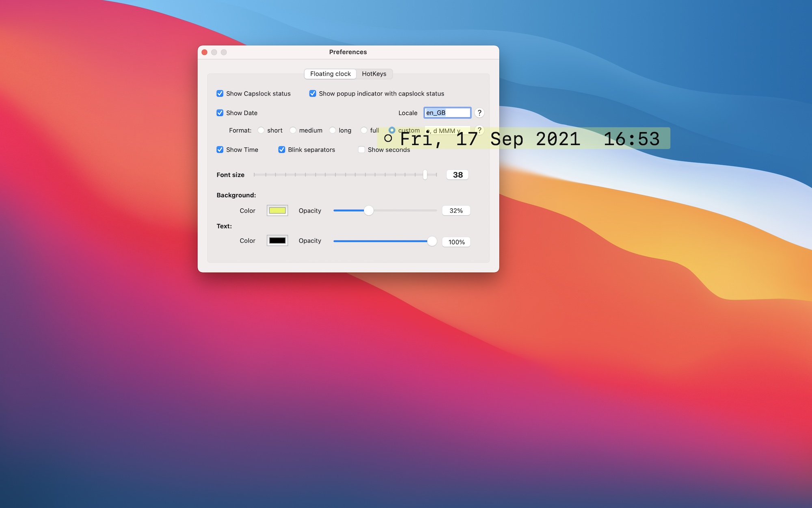Screen dimensions: 812x508
Task: Disable Show popup indicator with capslock status
Action: (313, 93)
